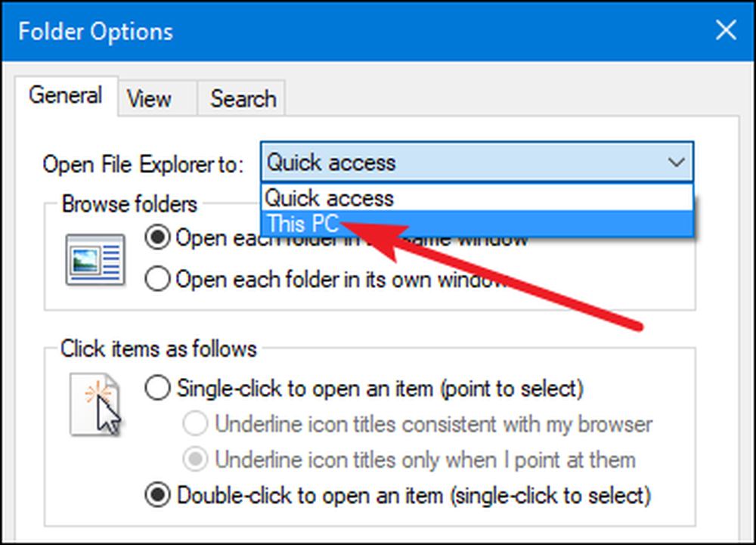Screen dimensions: 756x545
Task: Click the Open File Explorer to label
Action: (x=143, y=164)
